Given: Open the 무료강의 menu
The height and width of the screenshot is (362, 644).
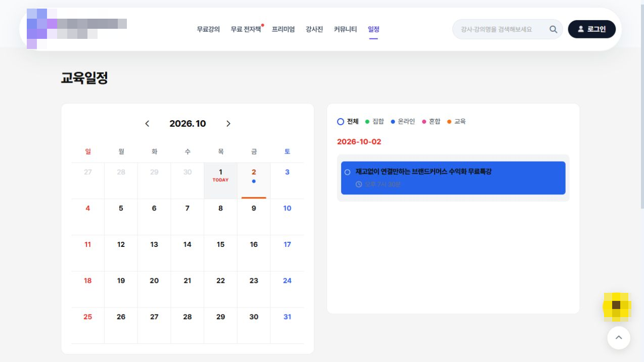Looking at the screenshot, I should [x=208, y=29].
